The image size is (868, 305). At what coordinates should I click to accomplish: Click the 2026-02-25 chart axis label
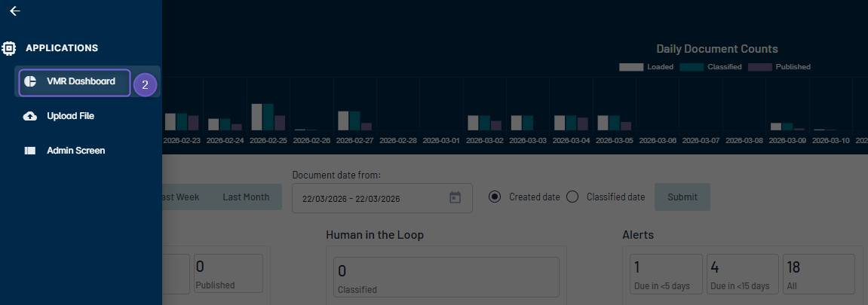point(268,141)
